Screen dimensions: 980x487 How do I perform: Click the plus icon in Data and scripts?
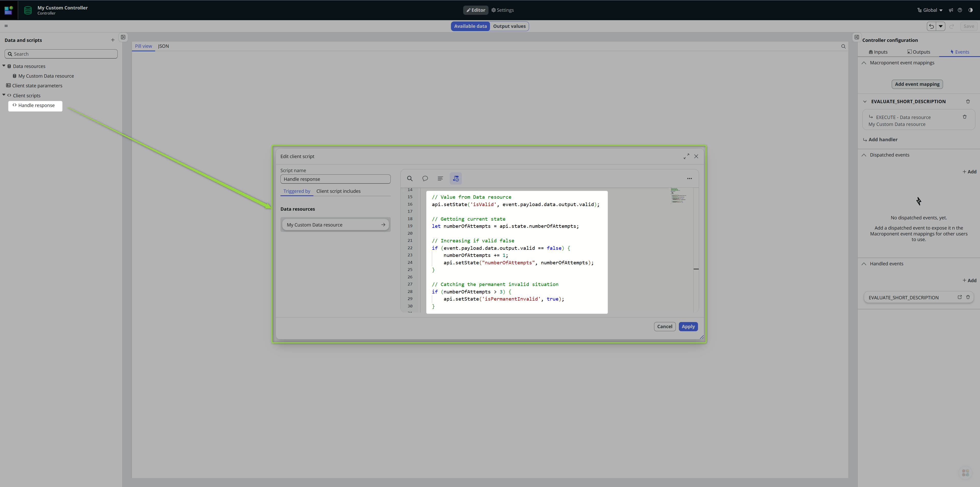pos(113,40)
